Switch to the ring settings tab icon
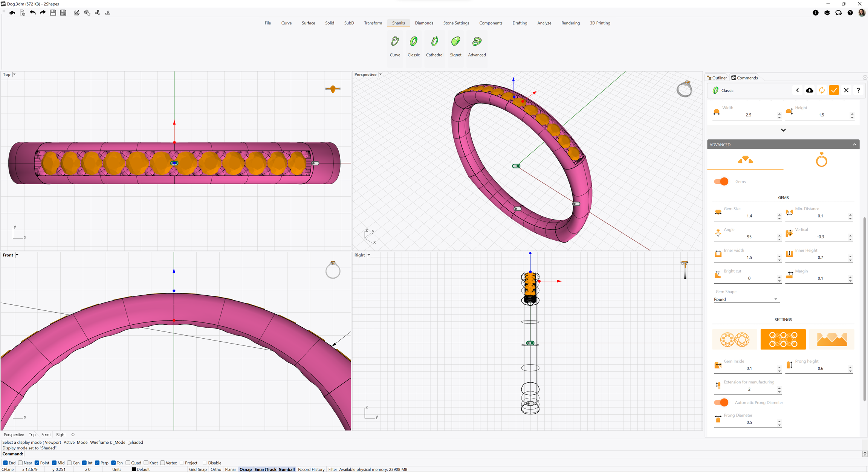Screen dimensions: 868x472 coord(821,160)
